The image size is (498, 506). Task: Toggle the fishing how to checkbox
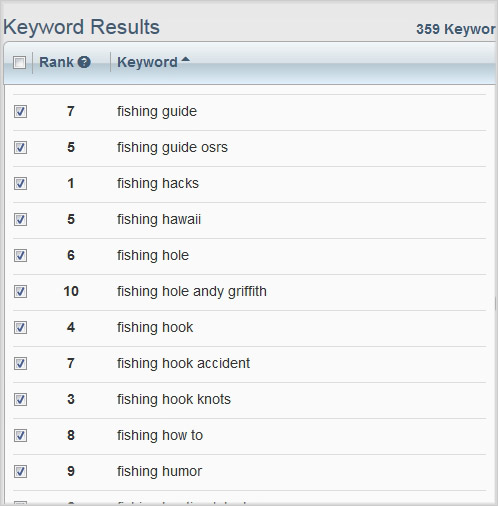20,435
